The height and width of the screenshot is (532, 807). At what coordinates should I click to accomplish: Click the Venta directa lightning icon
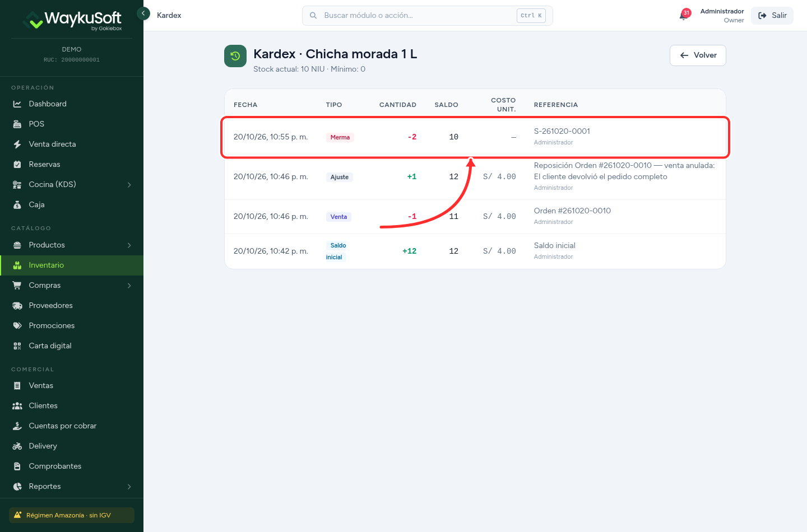(17, 144)
